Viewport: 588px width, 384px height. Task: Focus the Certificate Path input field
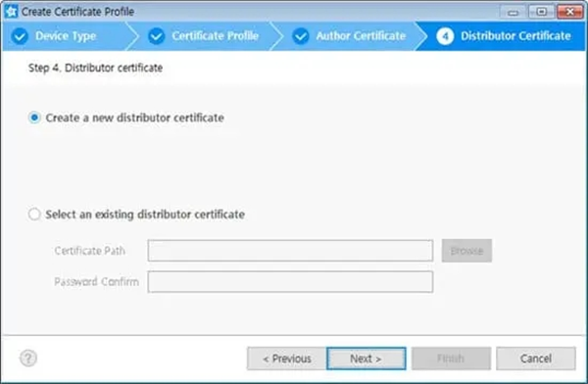290,251
